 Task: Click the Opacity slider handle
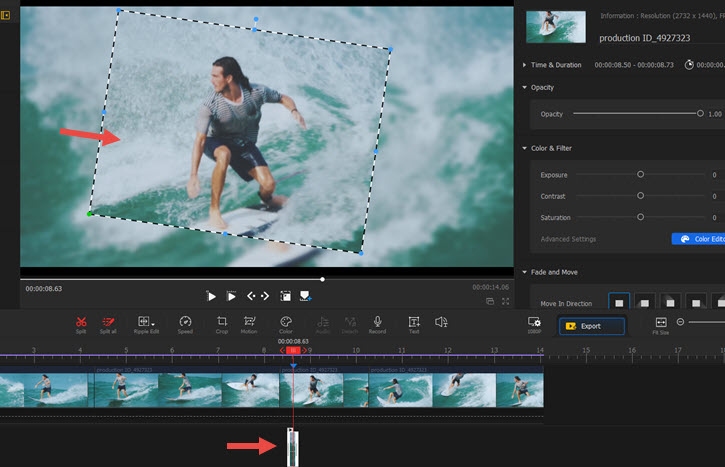(x=700, y=114)
